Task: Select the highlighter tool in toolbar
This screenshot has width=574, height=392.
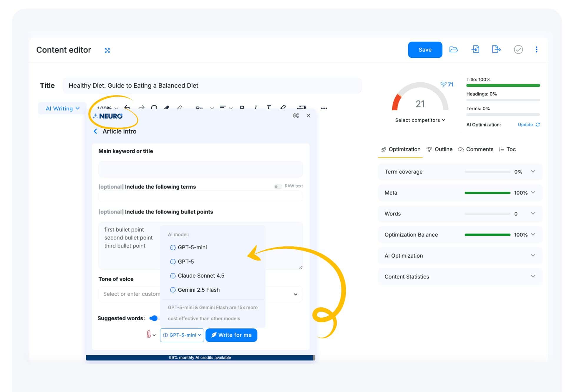Action: pos(167,108)
